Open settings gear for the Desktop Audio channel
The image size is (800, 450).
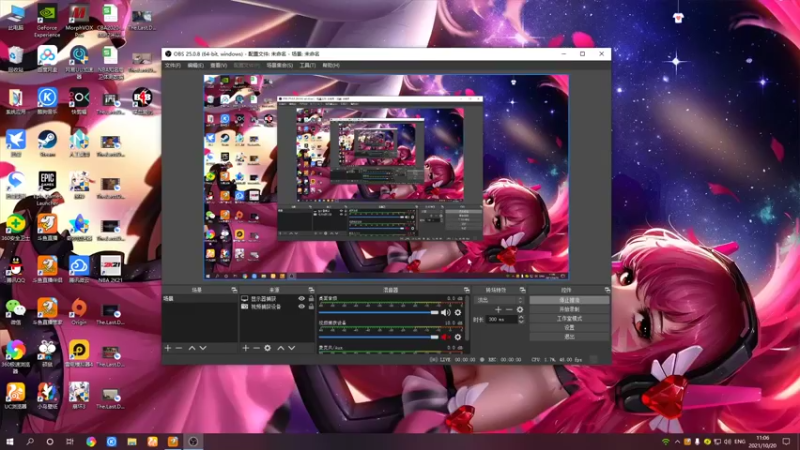tap(458, 312)
